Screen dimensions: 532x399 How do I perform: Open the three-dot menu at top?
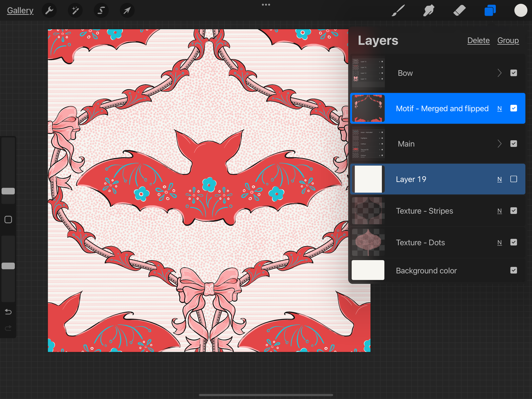pyautogui.click(x=266, y=4)
